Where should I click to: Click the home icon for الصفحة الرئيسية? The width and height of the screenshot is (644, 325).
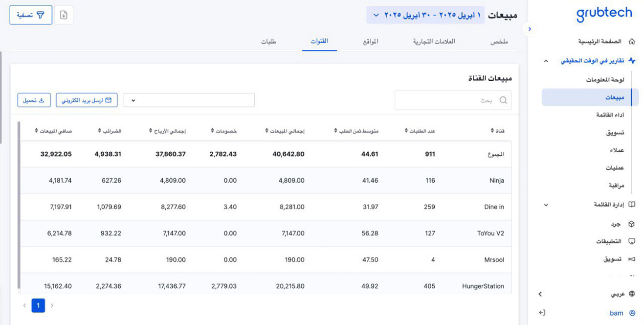click(632, 42)
